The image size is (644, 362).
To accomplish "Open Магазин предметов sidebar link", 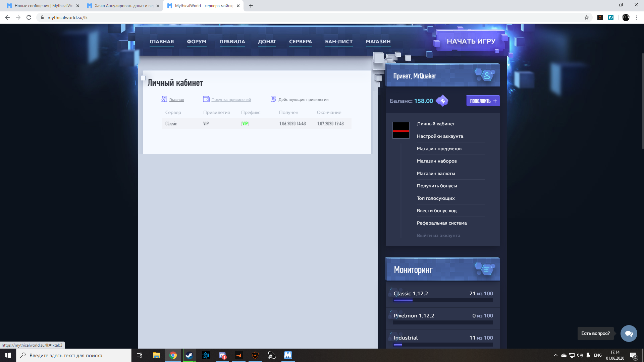I will 439,148.
